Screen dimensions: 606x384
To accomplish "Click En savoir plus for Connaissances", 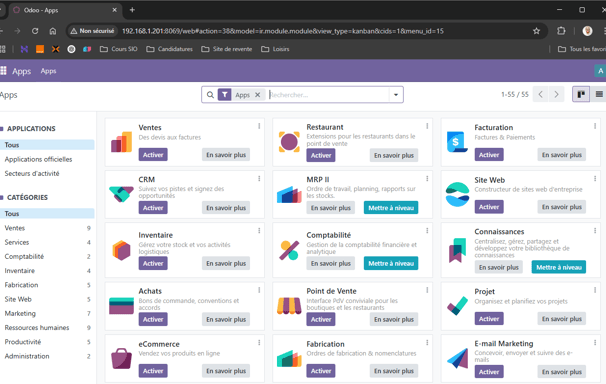I will pyautogui.click(x=499, y=267).
